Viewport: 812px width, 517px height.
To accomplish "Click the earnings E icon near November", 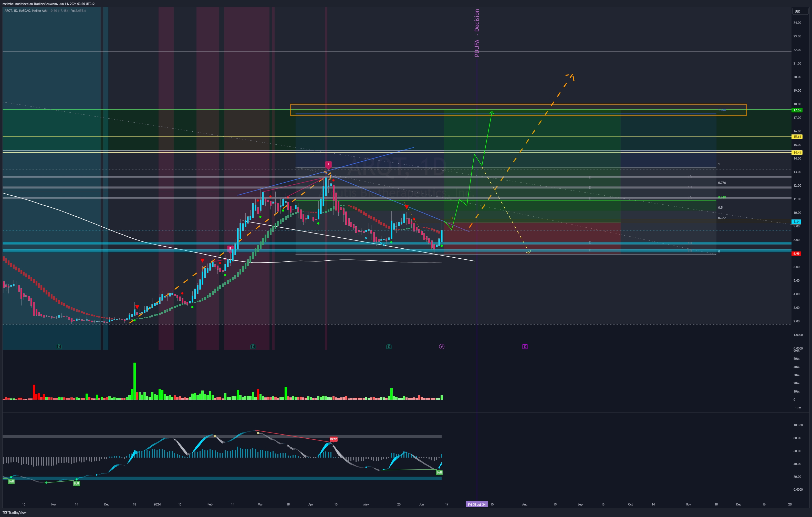I will point(59,346).
